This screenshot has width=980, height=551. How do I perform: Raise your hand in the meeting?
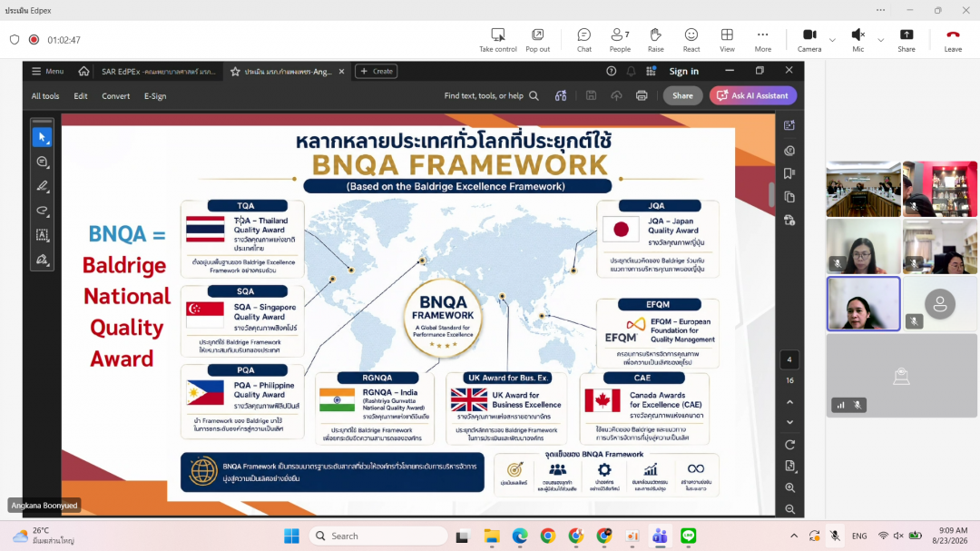pos(656,40)
